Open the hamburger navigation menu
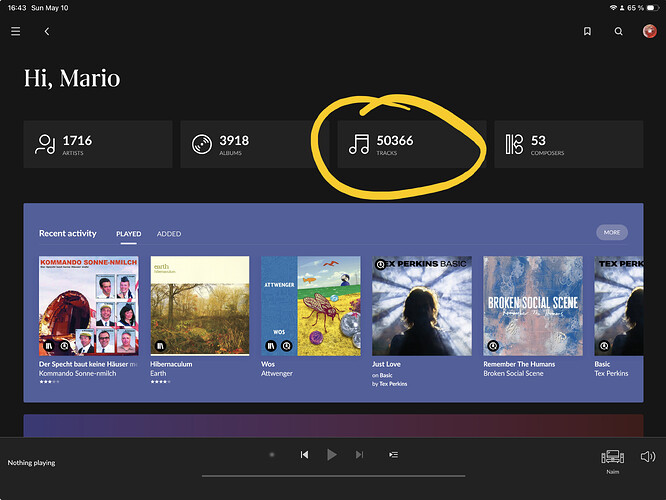 (x=16, y=31)
